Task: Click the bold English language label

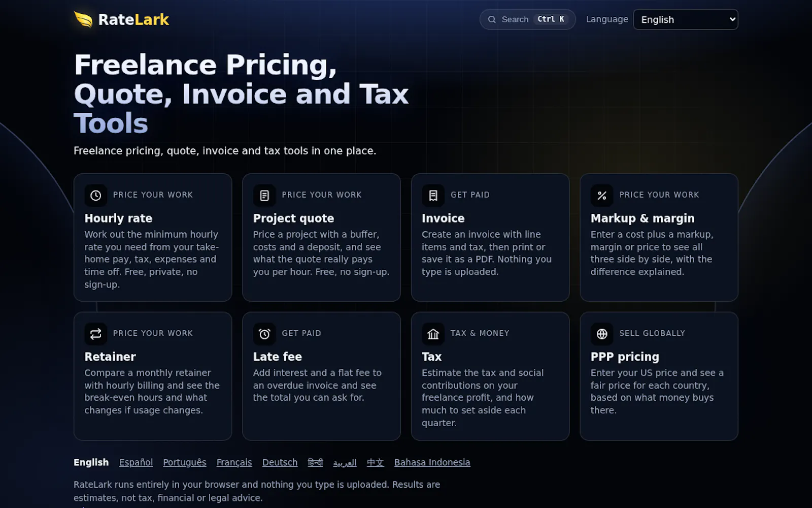Action: (91, 462)
